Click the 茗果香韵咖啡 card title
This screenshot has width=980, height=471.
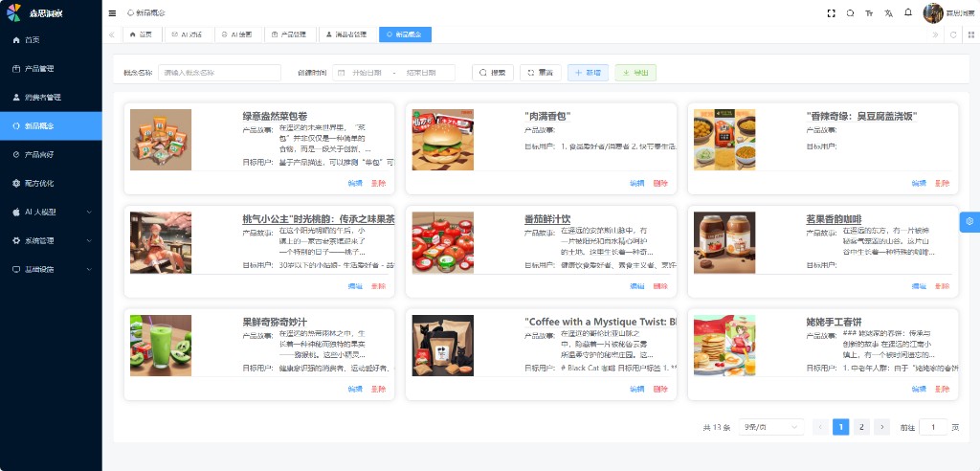(834, 219)
